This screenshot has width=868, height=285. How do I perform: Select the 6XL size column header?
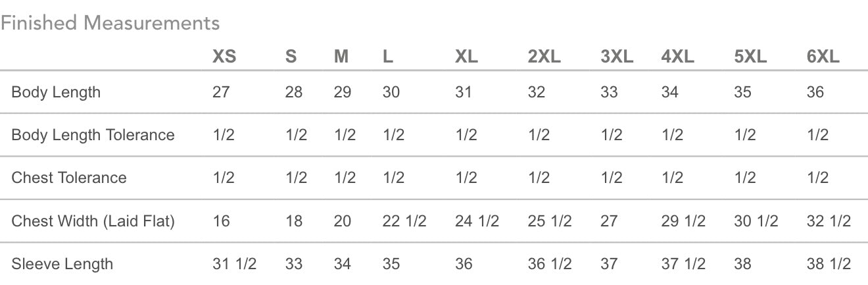[823, 57]
